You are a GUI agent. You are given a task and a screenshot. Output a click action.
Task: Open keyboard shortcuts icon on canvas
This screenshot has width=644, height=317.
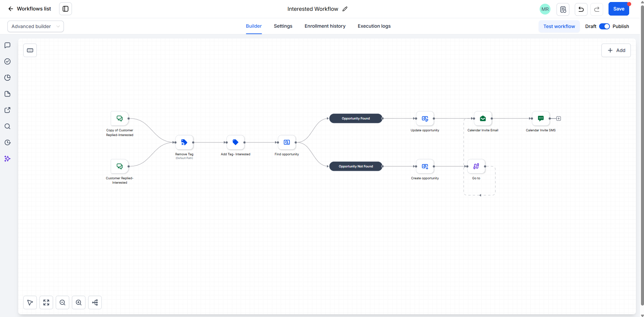(30, 50)
